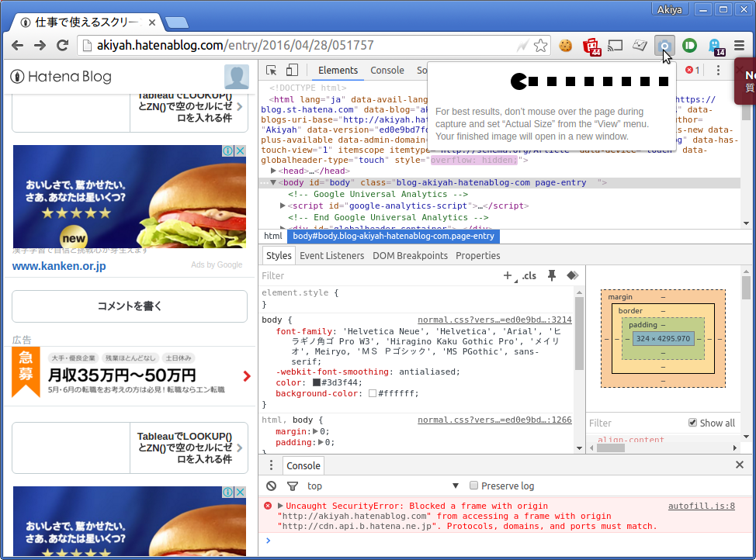Click the box model content size 324 × 4295.970

(x=663, y=338)
